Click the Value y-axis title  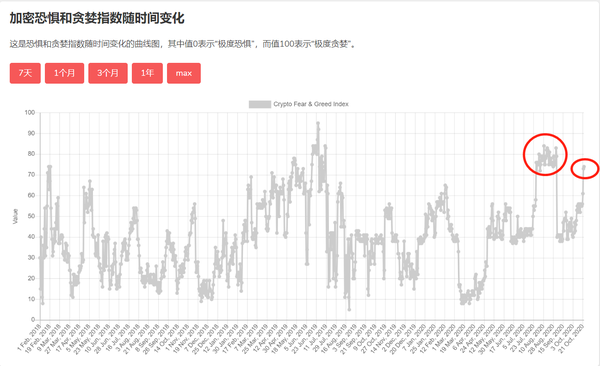[15, 216]
